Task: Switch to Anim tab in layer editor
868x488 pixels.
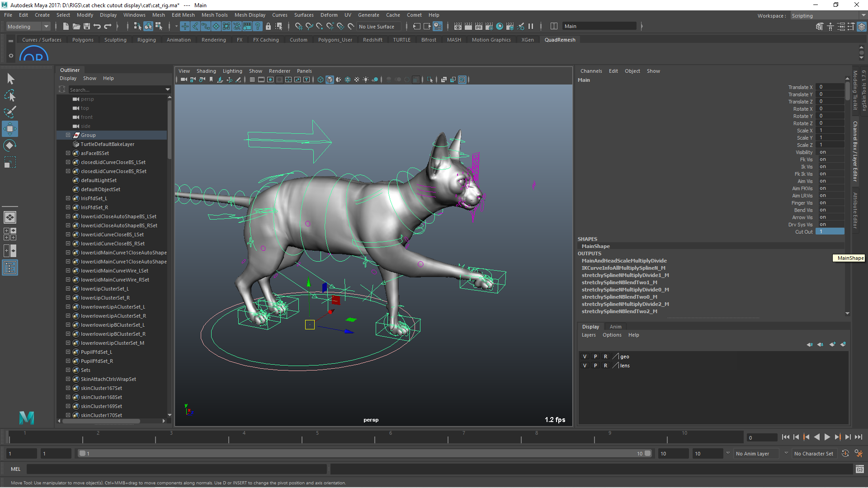Action: pos(615,327)
